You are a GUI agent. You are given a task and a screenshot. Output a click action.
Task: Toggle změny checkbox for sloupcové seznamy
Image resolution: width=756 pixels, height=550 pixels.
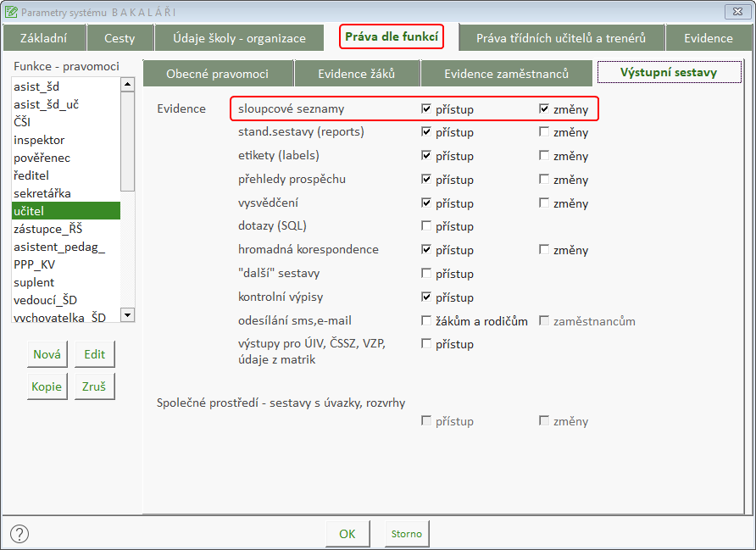coord(544,109)
